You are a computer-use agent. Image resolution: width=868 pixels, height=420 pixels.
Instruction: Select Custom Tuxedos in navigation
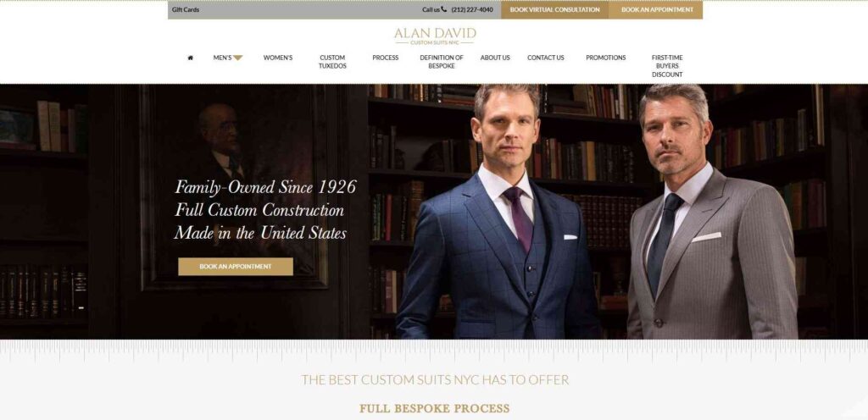332,61
